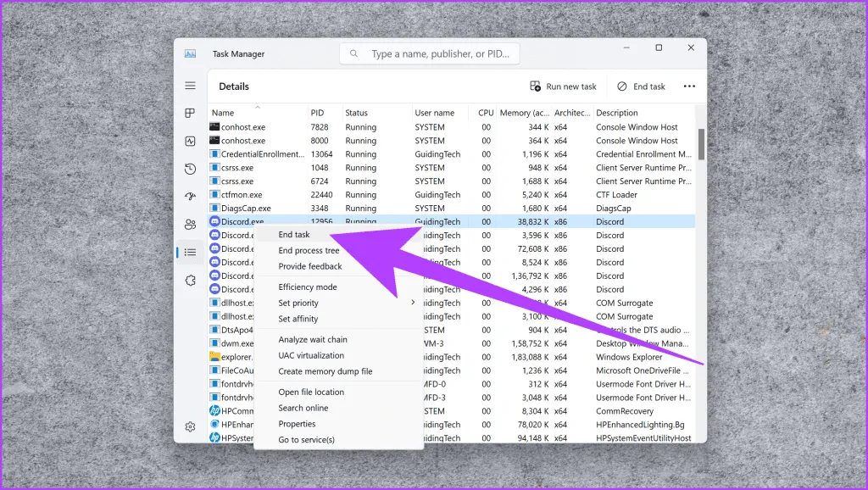Open the Processes page in the sidebar

click(190, 114)
